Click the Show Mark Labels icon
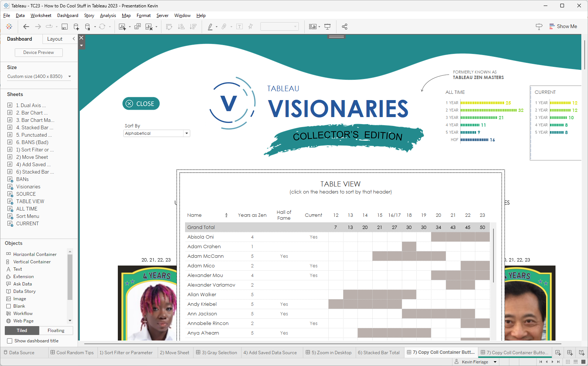 tap(240, 27)
